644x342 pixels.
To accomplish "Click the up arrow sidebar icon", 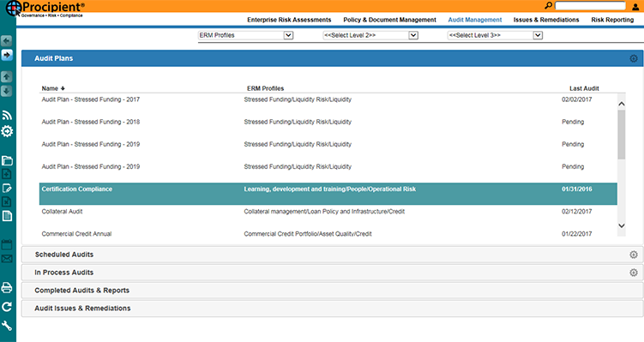I will tap(7, 77).
